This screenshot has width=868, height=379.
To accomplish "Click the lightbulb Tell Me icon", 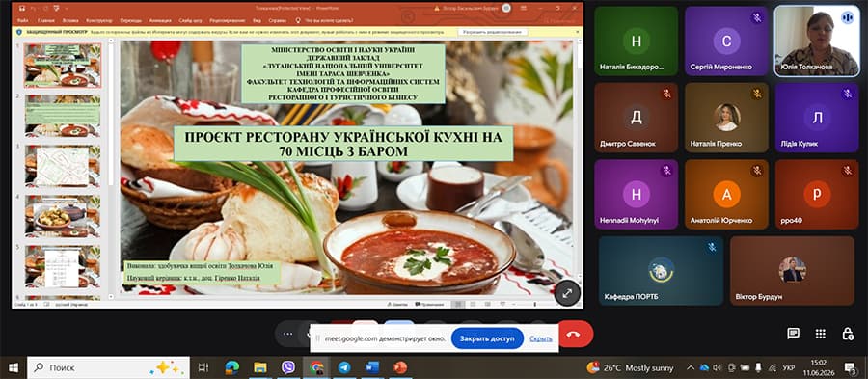I will click(298, 20).
